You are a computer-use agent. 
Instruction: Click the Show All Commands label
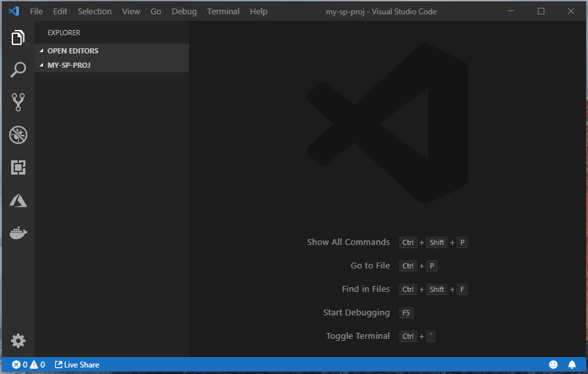pos(348,242)
